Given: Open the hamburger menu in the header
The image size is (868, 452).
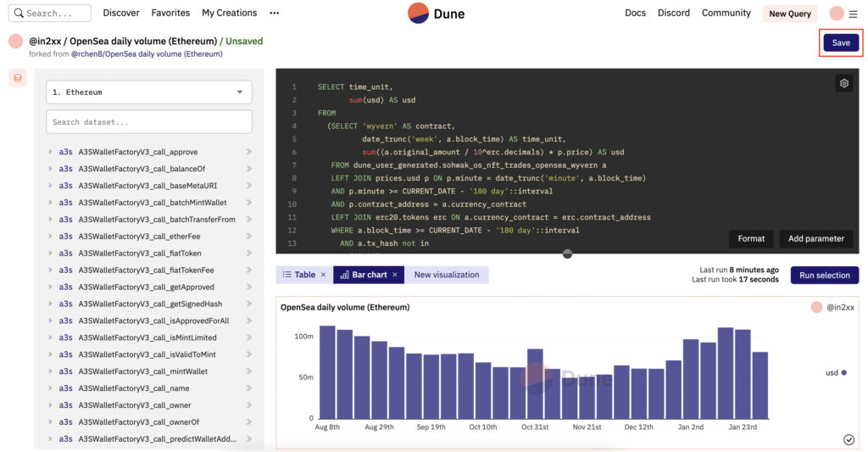Looking at the screenshot, I should [x=853, y=14].
